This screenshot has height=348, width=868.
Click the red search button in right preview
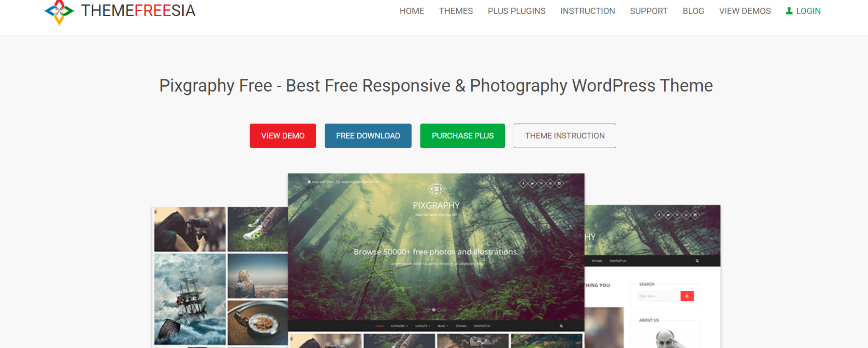click(x=687, y=296)
